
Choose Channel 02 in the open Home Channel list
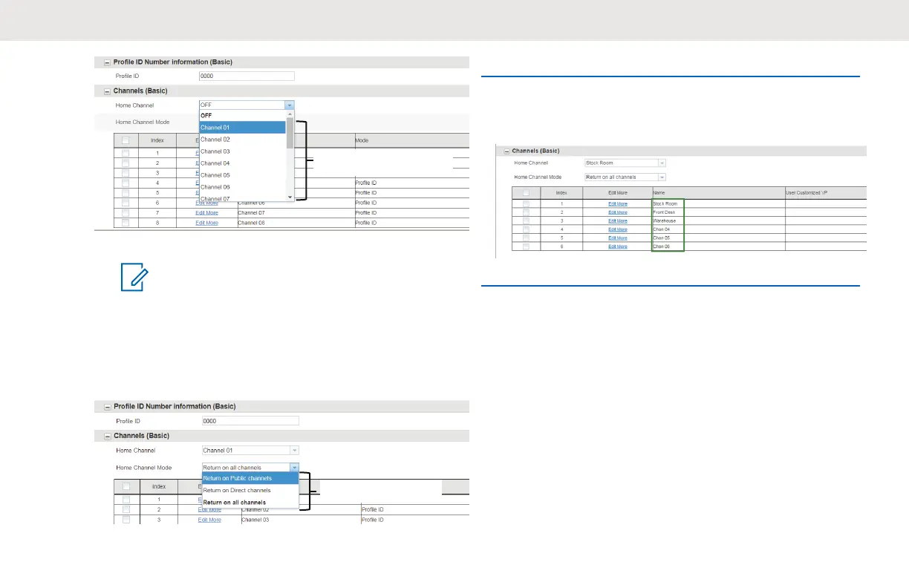tap(242, 140)
